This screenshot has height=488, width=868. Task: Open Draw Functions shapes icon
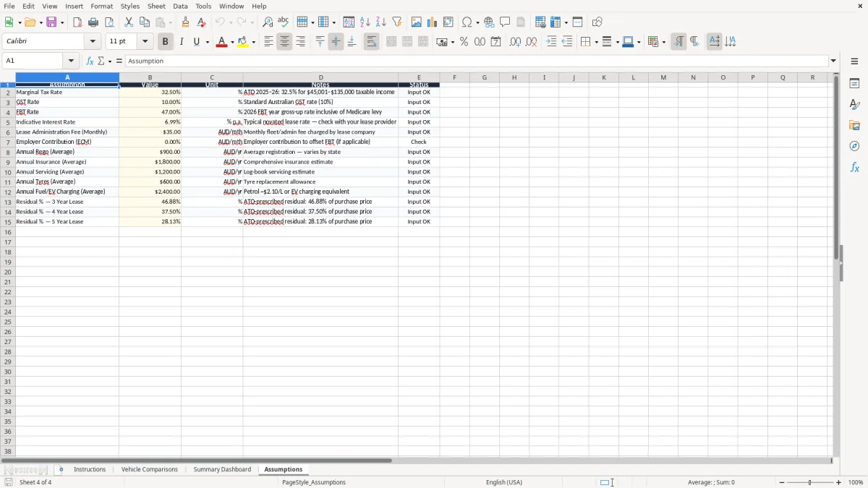tap(597, 22)
